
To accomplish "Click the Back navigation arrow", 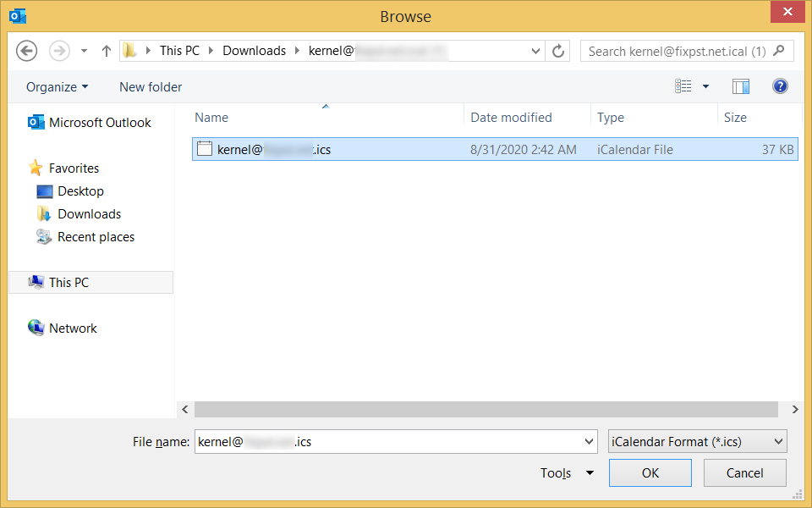I will [x=27, y=51].
